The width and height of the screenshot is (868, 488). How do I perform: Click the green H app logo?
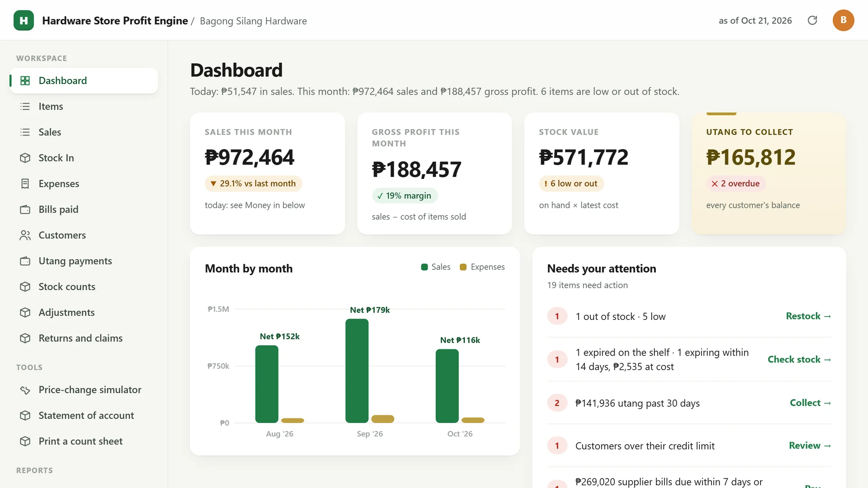pyautogui.click(x=24, y=20)
